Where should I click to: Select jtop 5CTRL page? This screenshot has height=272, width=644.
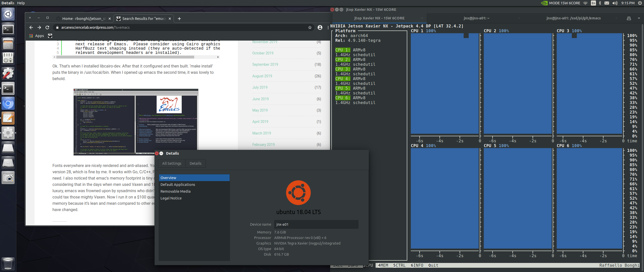click(x=399, y=265)
